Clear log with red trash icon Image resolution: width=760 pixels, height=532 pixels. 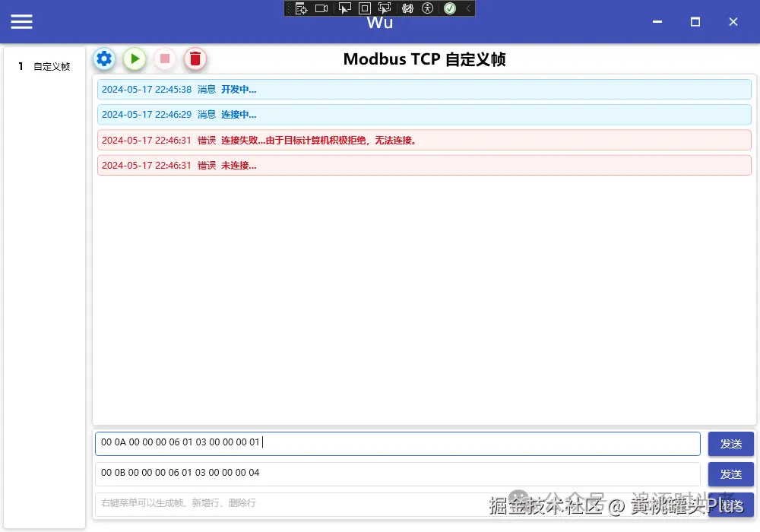[195, 59]
